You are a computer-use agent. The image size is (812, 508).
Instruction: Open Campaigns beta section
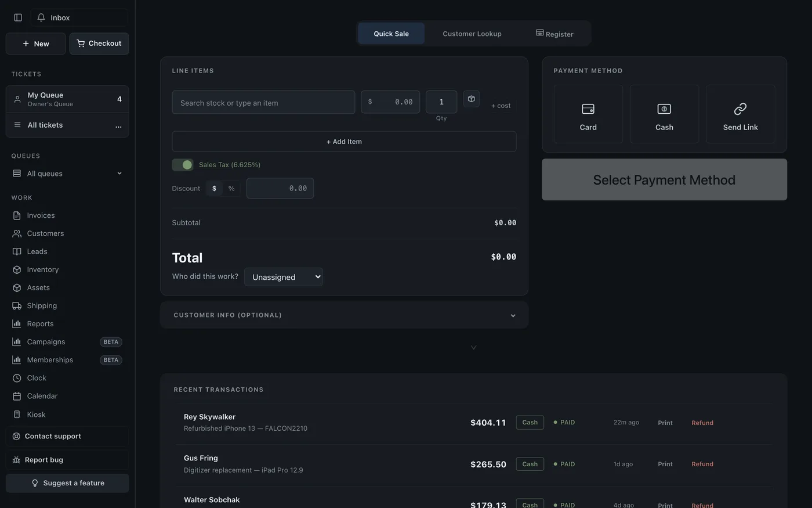(67, 342)
